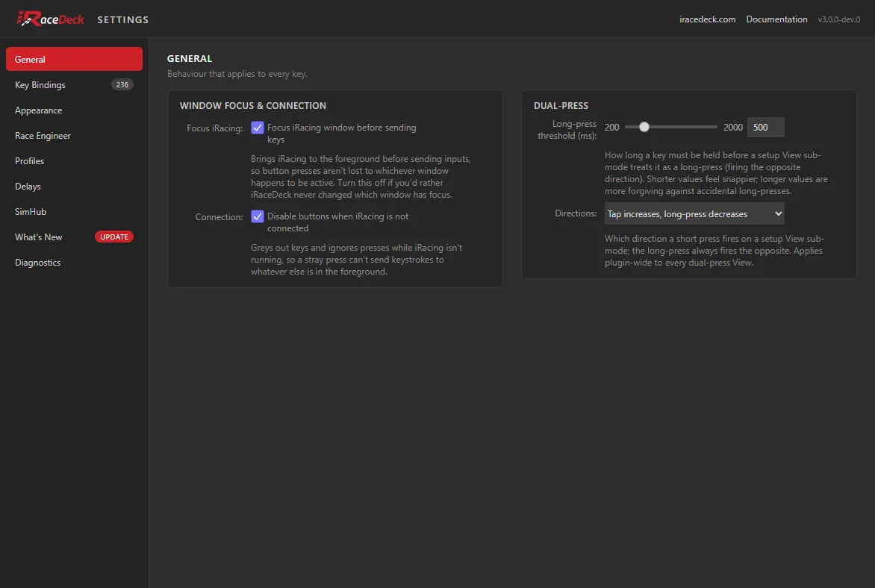The height and width of the screenshot is (588, 875).
Task: Toggle Focus iRacing window checkbox
Action: pos(258,128)
